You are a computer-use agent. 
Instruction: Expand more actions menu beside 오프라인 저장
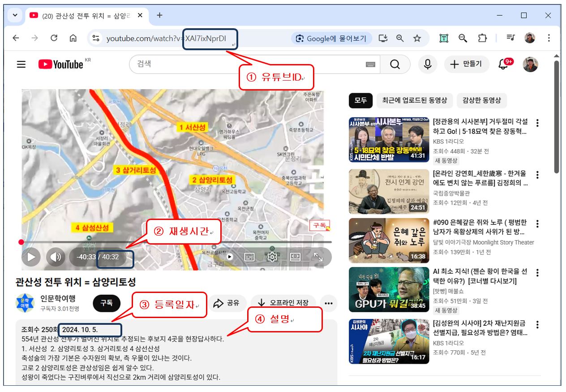(x=328, y=303)
